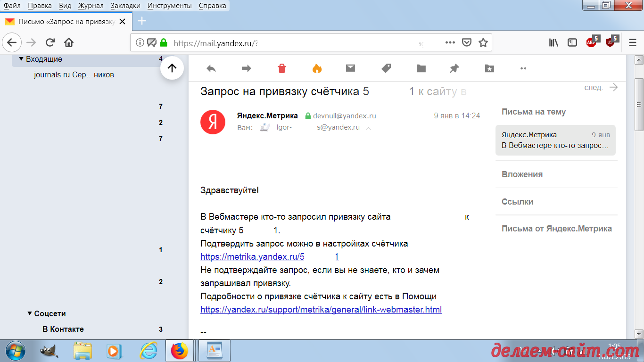Click the page vertical scrollbar thumb
The height and width of the screenshot is (362, 644).
click(x=640, y=104)
